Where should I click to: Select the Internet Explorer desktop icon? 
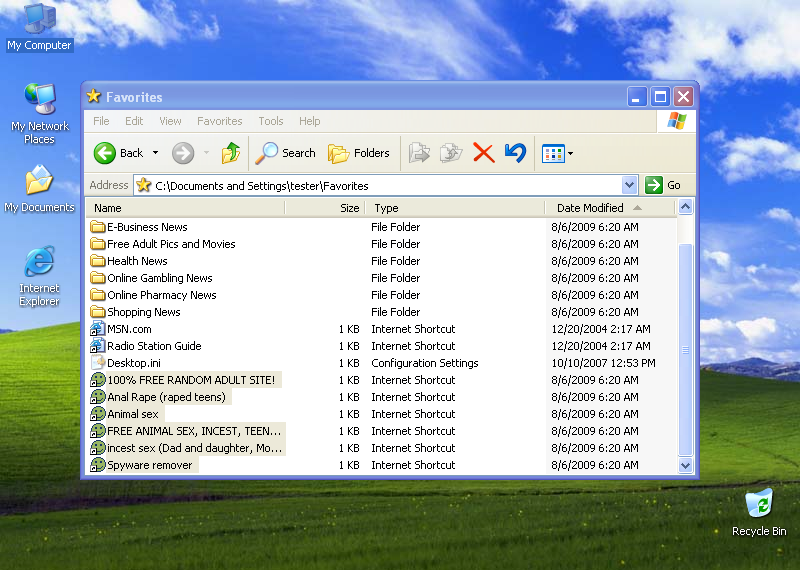pyautogui.click(x=39, y=276)
